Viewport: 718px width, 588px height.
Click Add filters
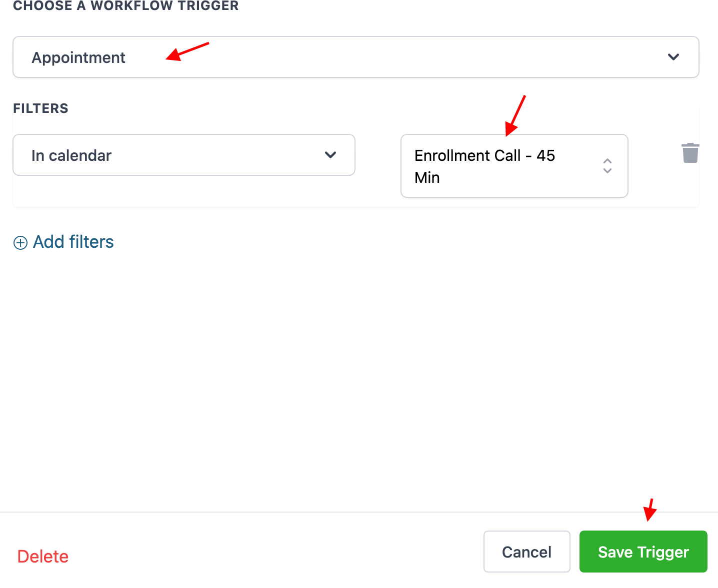pyautogui.click(x=73, y=242)
